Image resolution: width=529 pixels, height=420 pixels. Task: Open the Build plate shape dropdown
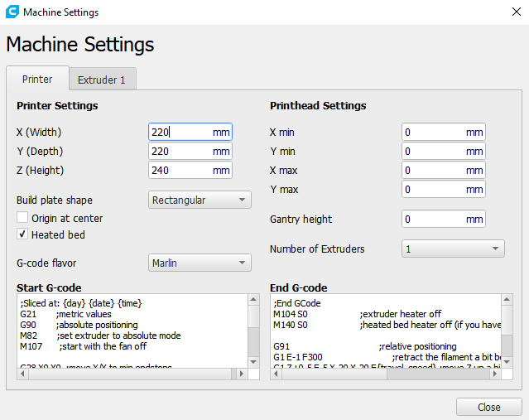click(x=200, y=200)
